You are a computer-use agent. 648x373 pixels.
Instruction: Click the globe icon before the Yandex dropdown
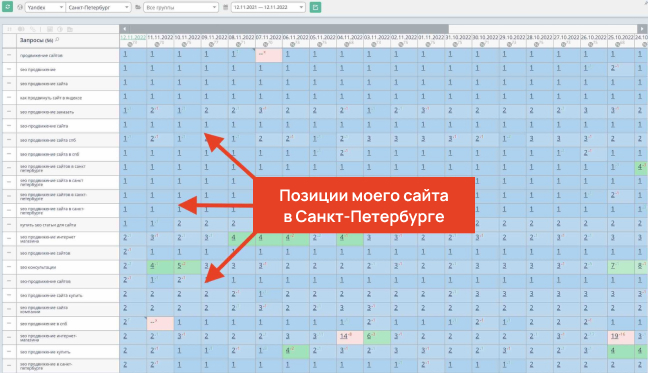(19, 7)
